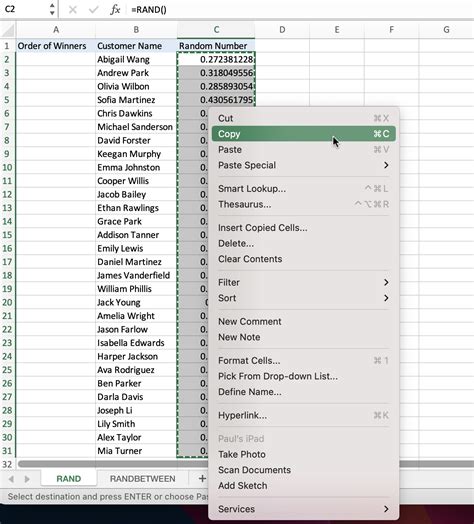The image size is (474, 524).
Task: Select Take Photo menu entry
Action: click(x=304, y=454)
